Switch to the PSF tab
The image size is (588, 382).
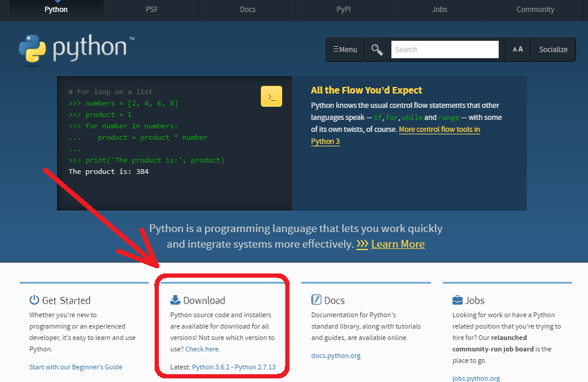tap(152, 9)
